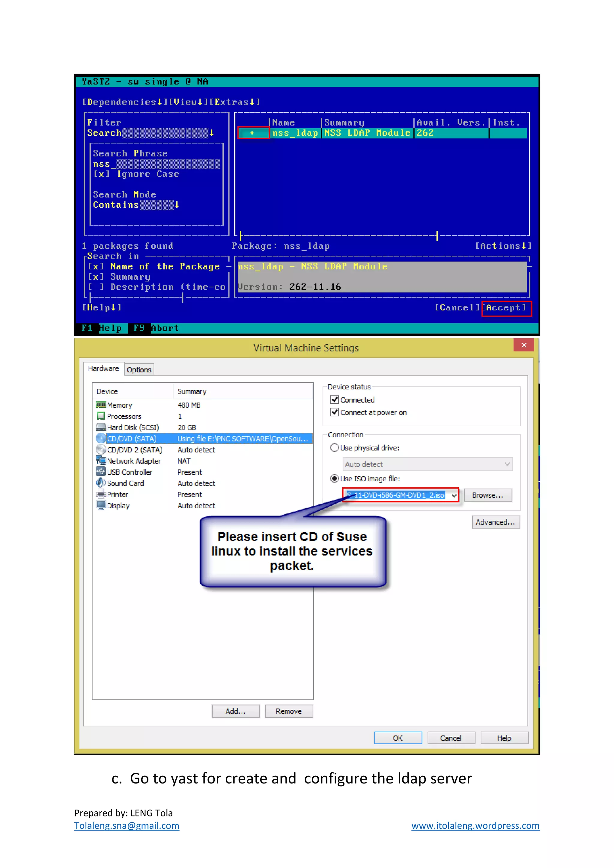614x868 pixels.
Task: Click F9 Abort in YaST function bar
Action: [x=156, y=328]
